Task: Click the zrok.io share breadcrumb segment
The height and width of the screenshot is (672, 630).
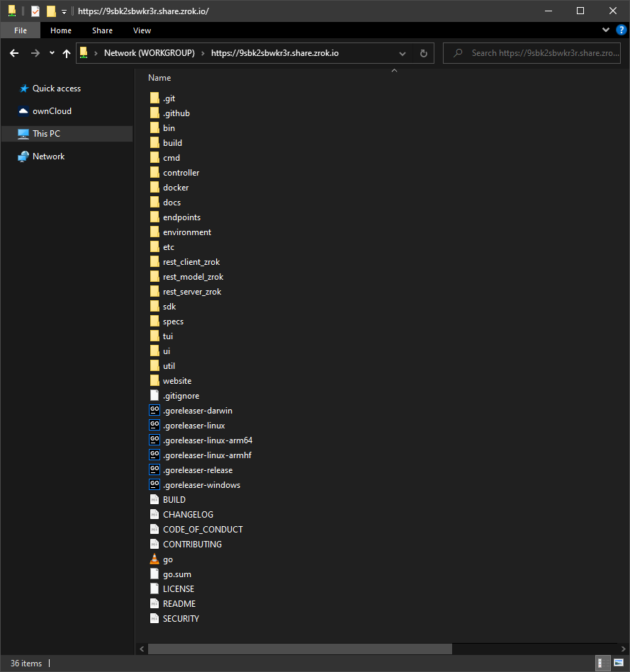Action: pos(275,53)
